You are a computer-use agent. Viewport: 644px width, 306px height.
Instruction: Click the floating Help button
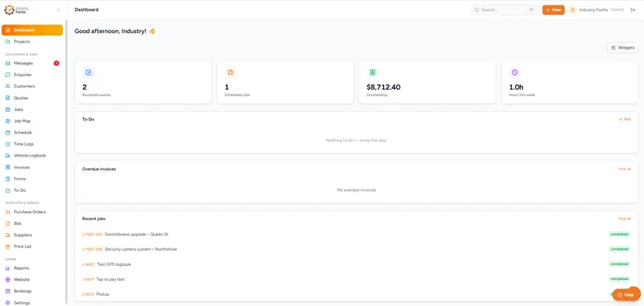point(627,294)
